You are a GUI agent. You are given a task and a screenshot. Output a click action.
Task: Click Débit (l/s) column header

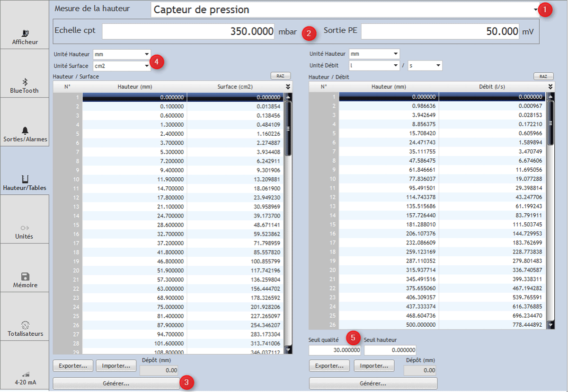coord(492,87)
